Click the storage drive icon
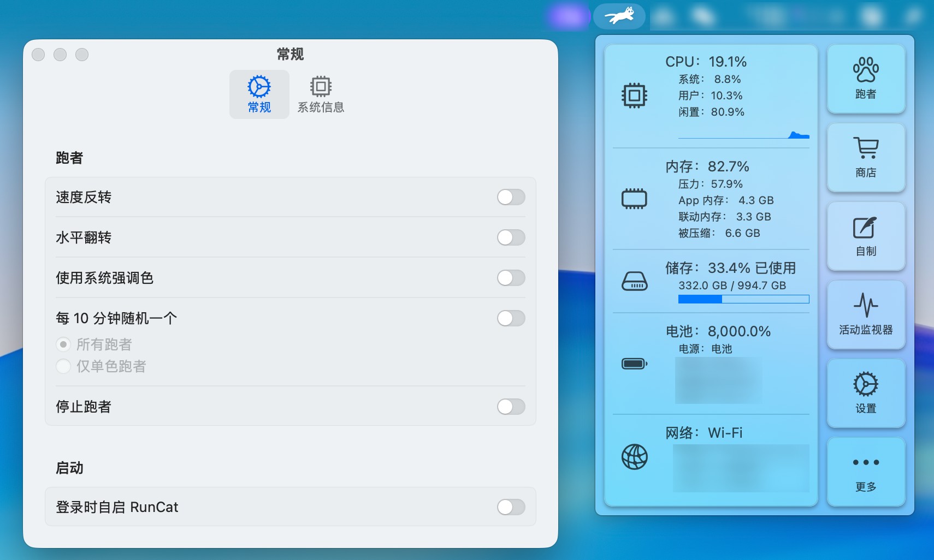The width and height of the screenshot is (934, 560). (x=634, y=282)
